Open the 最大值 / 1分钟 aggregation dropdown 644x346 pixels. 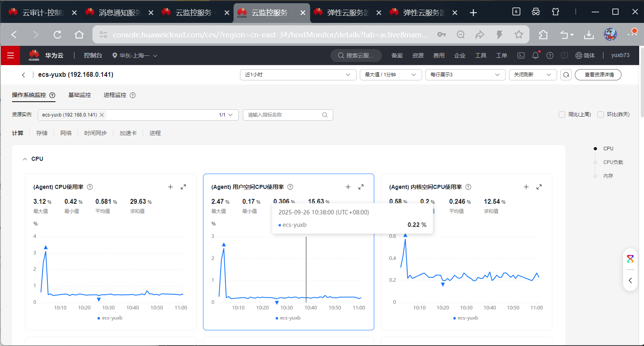[391, 75]
